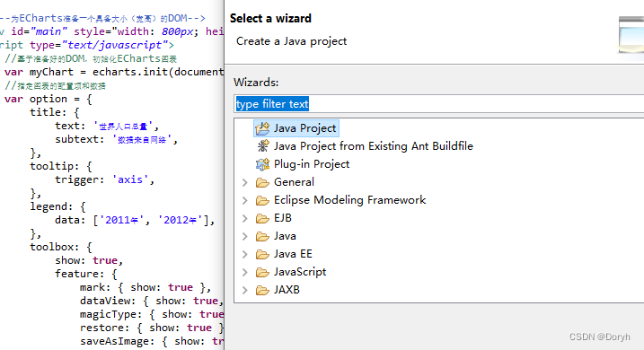This screenshot has width=644, height=350.
Task: Click 'legend: {' line in editor
Action: click(57, 206)
